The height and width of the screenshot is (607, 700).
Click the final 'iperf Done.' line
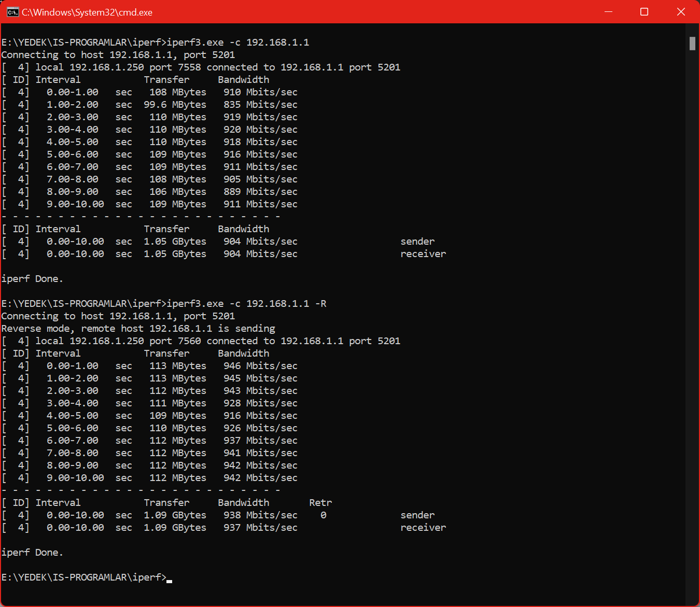tap(32, 553)
